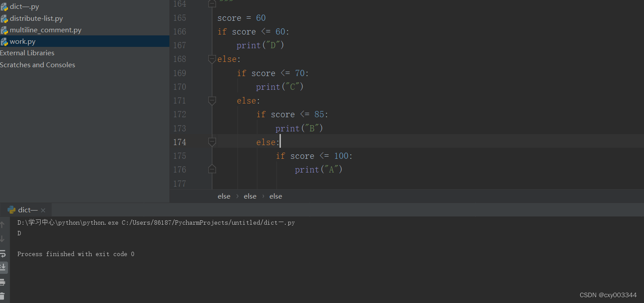
Task: Click gutter line number 166
Action: click(180, 32)
